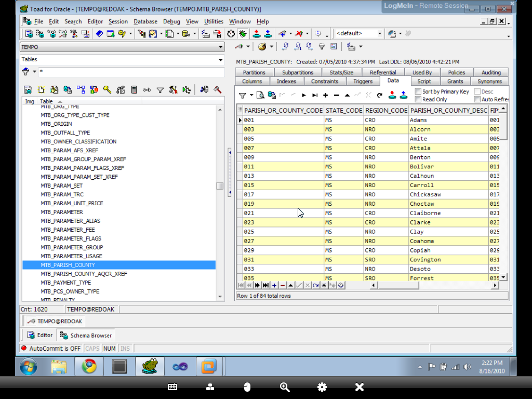Click the data grid vertical scrollbar thumb

coord(503,127)
